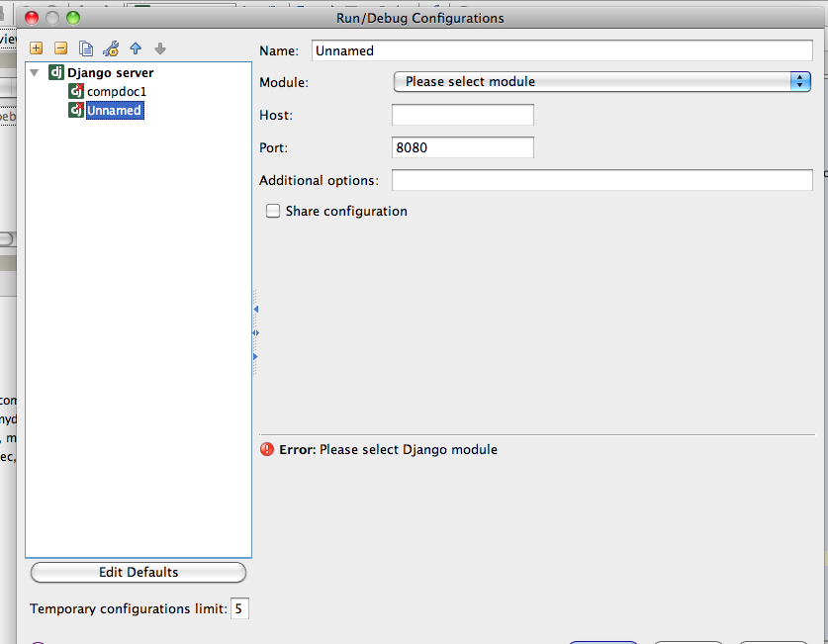Click the 'Name:' label
This screenshot has width=828, height=644.
tap(279, 50)
